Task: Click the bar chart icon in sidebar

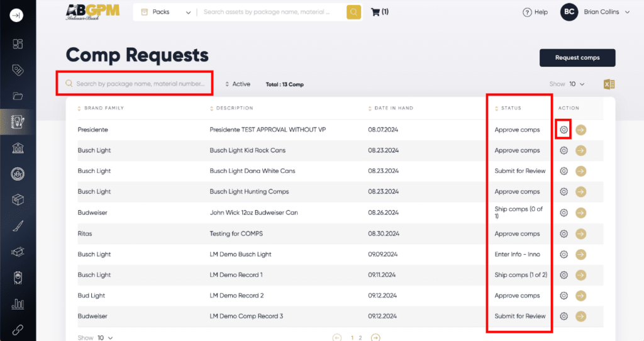Action: [18, 304]
